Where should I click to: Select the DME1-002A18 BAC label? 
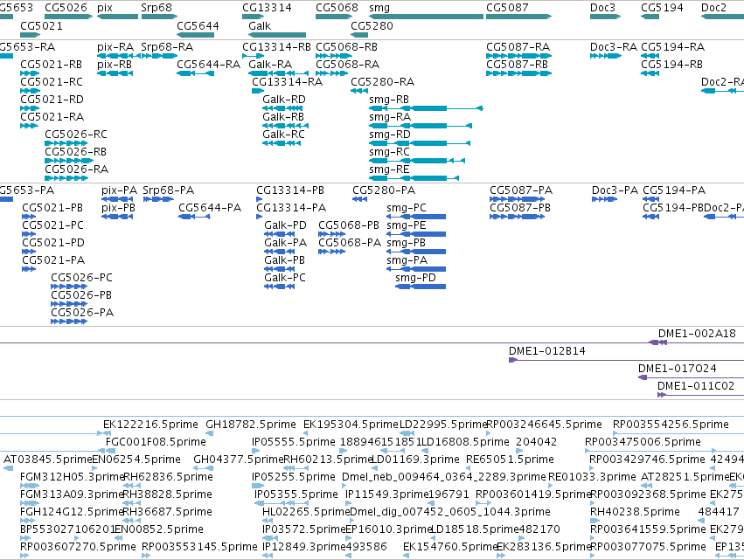point(697,334)
